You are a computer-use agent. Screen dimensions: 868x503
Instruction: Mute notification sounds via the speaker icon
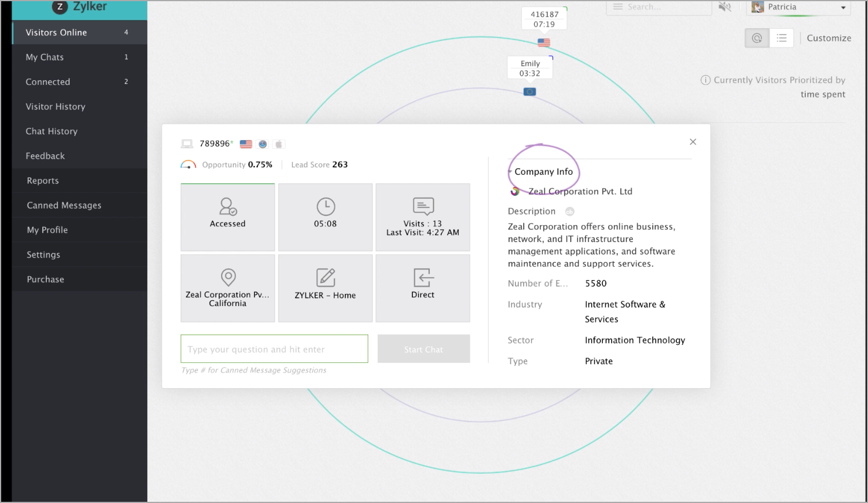pyautogui.click(x=725, y=7)
